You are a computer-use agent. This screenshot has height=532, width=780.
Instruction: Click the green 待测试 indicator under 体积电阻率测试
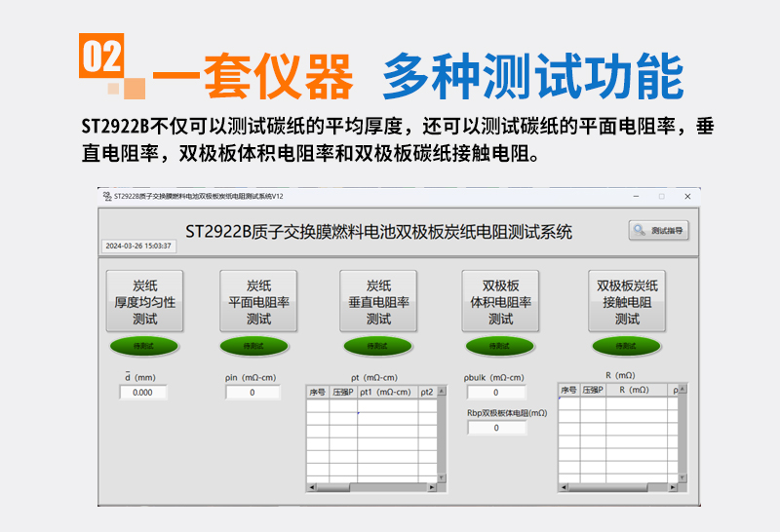500,346
